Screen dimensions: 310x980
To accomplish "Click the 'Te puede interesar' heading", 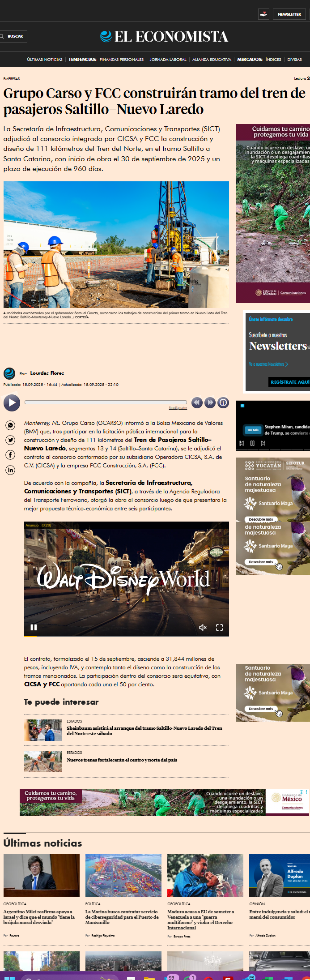I will (x=61, y=702).
